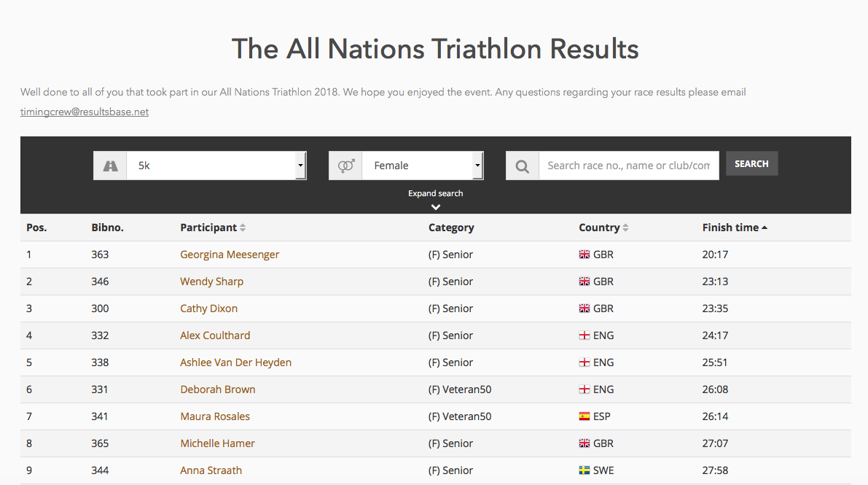Click the magnifying glass search icon
Image resolution: width=868 pixels, height=485 pixels.
point(522,166)
